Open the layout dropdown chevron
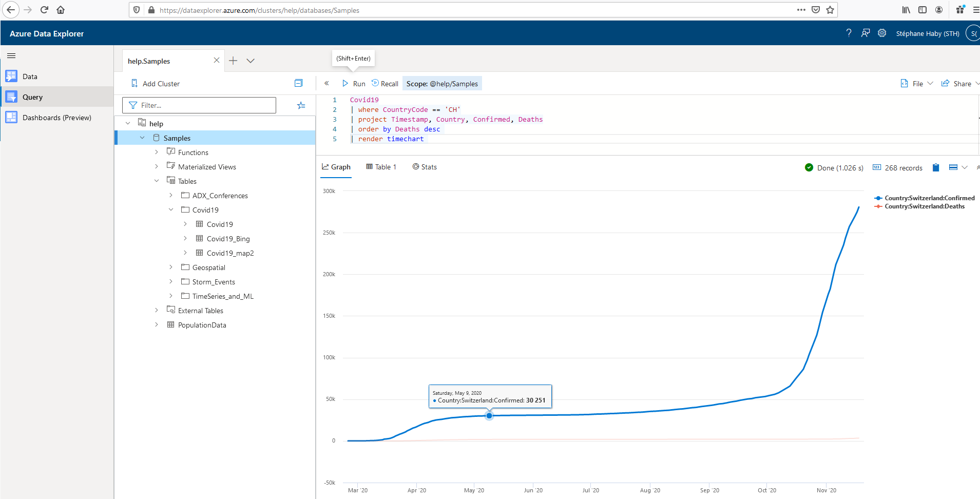 coord(965,167)
